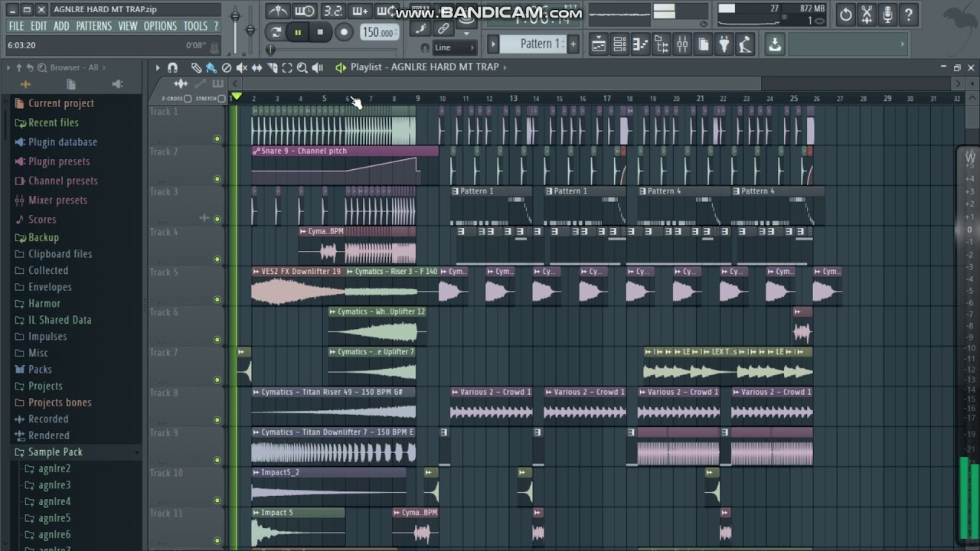Open the Current project browser entry
This screenshot has width=980, height=551.
(60, 103)
